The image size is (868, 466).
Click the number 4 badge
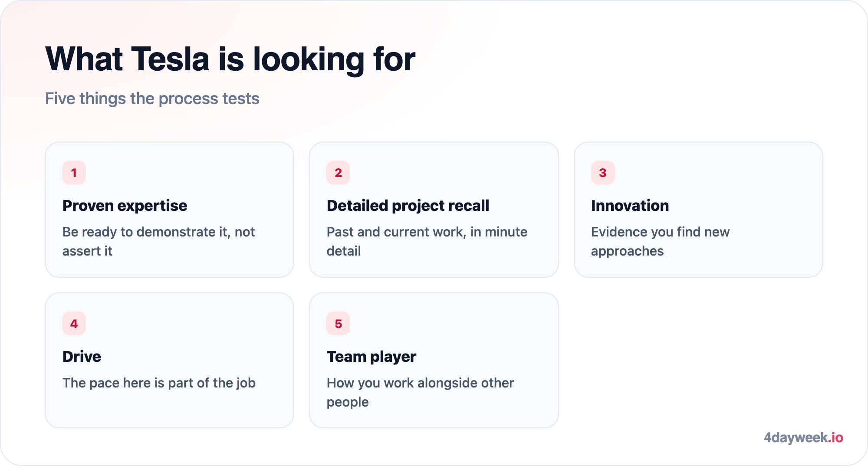click(74, 324)
